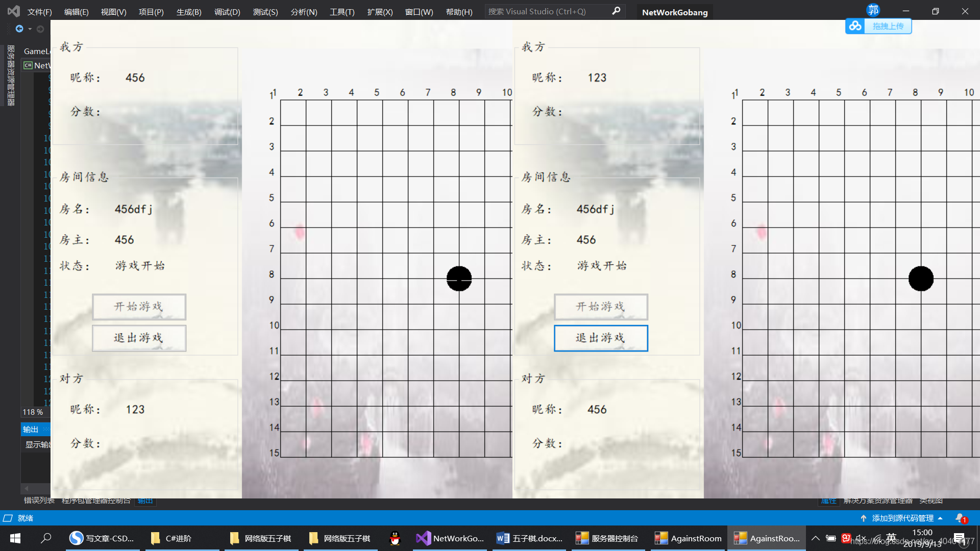Viewport: 980px width, 551px height.
Task: Open the navigate backward history dropdown
Action: (x=30, y=29)
